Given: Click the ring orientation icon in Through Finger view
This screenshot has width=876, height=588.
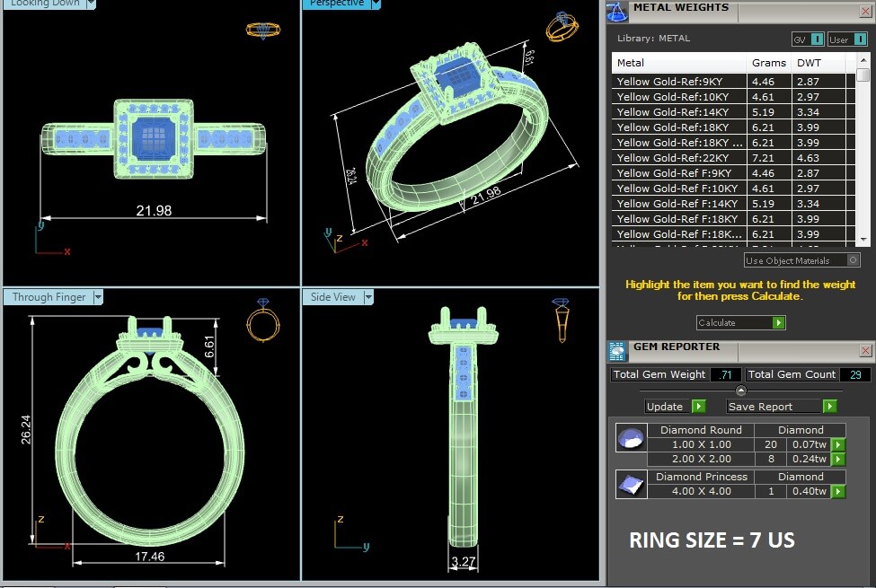Looking at the screenshot, I should tap(263, 322).
